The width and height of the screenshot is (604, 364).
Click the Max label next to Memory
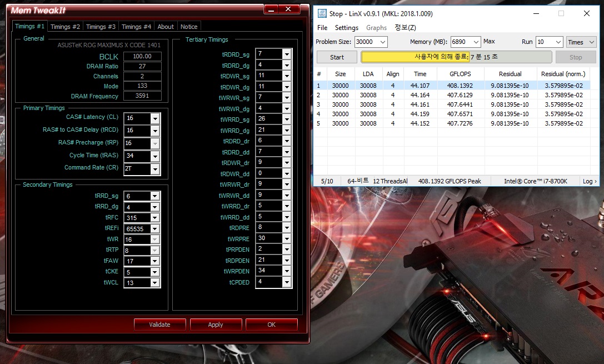click(x=489, y=41)
